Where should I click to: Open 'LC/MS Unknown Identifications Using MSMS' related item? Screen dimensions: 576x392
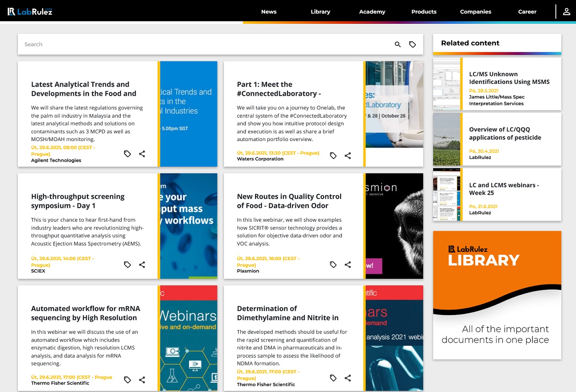click(509, 78)
